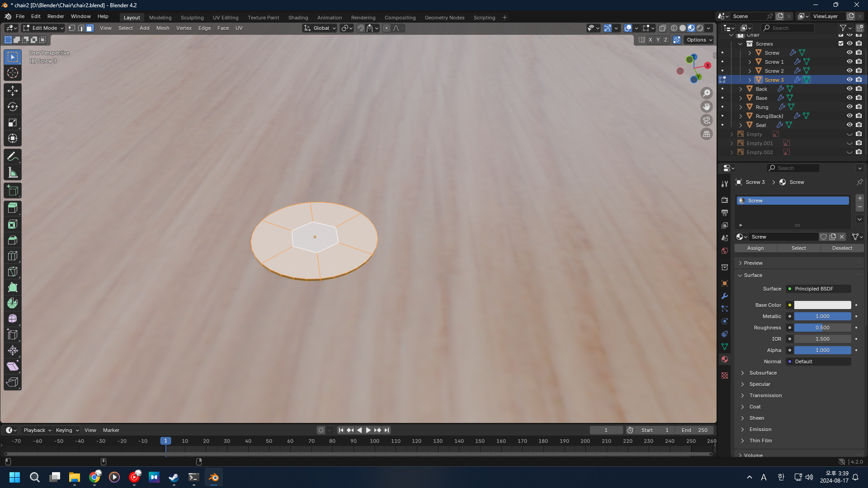Toggle X-ray display mode
The height and width of the screenshot is (488, 868).
662,28
